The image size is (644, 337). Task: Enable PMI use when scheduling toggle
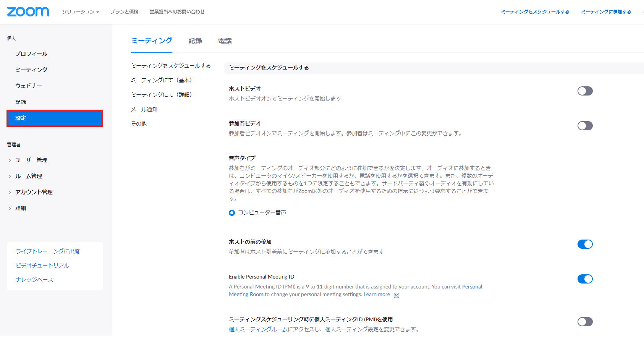(x=585, y=322)
